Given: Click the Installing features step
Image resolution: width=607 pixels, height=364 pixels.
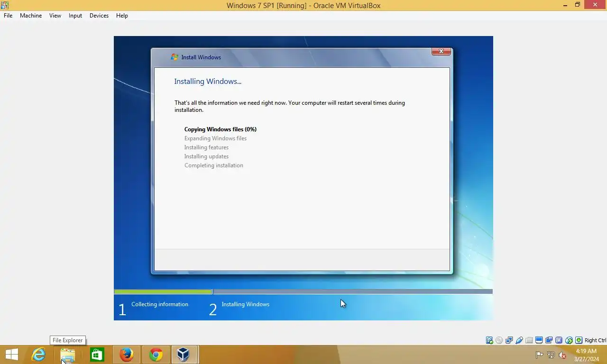Looking at the screenshot, I should coord(206,147).
